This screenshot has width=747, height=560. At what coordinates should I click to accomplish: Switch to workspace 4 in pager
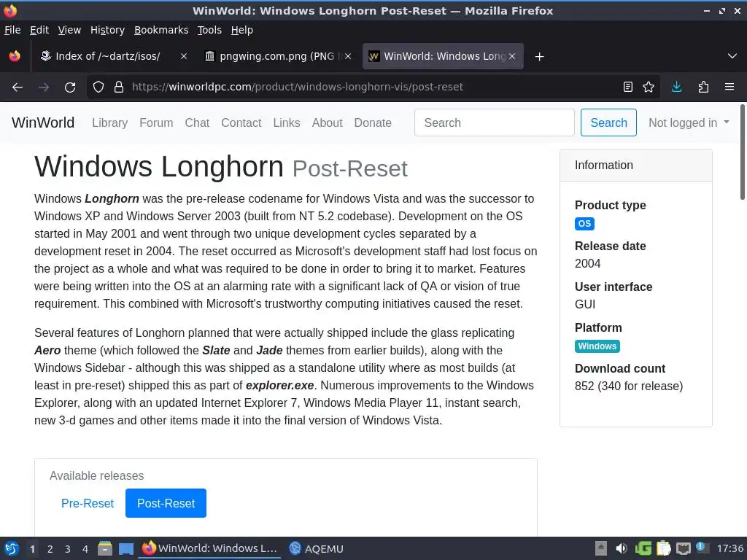[85, 549]
